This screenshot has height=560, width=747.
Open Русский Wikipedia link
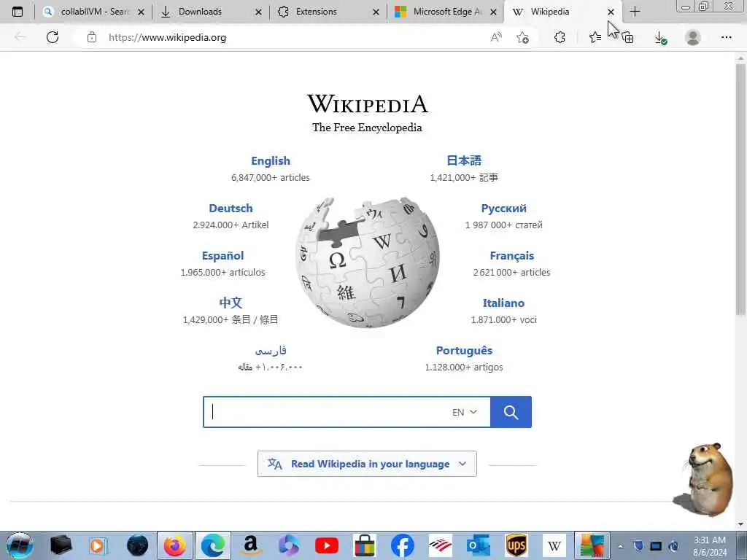tap(503, 208)
